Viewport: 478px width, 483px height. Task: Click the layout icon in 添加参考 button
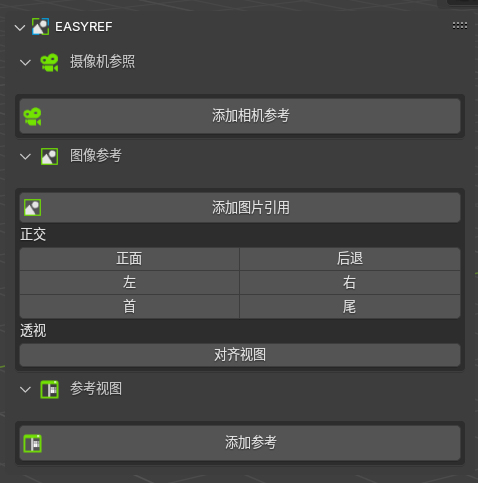(32, 444)
